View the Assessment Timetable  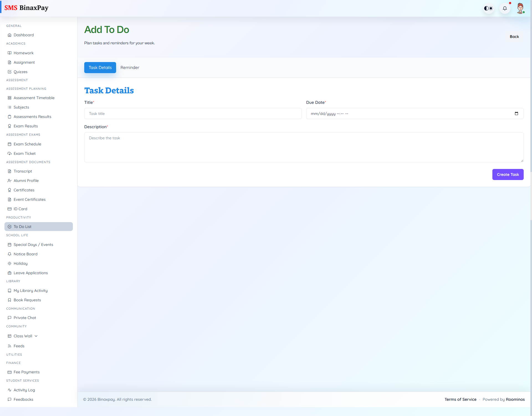pyautogui.click(x=34, y=98)
